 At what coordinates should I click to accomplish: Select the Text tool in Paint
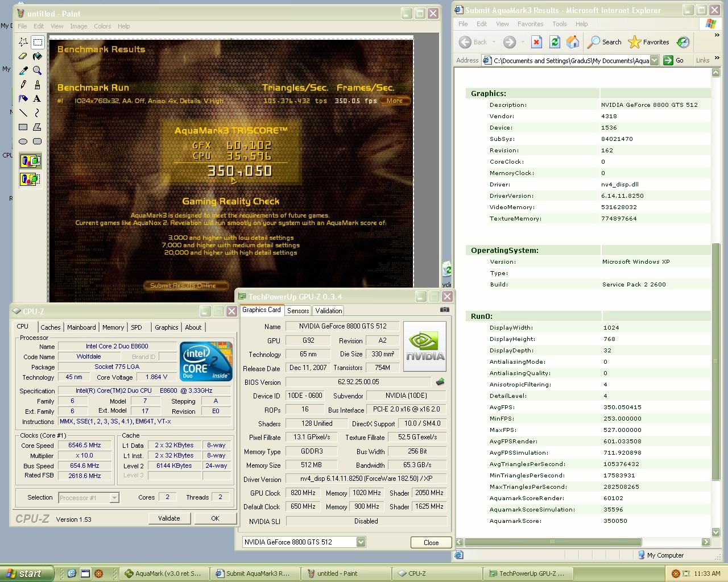click(x=38, y=99)
